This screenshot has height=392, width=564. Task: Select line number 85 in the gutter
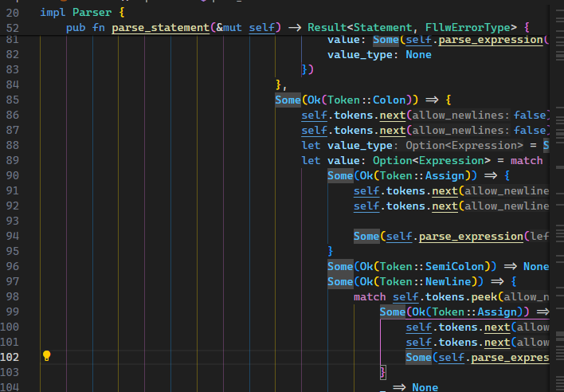12,100
